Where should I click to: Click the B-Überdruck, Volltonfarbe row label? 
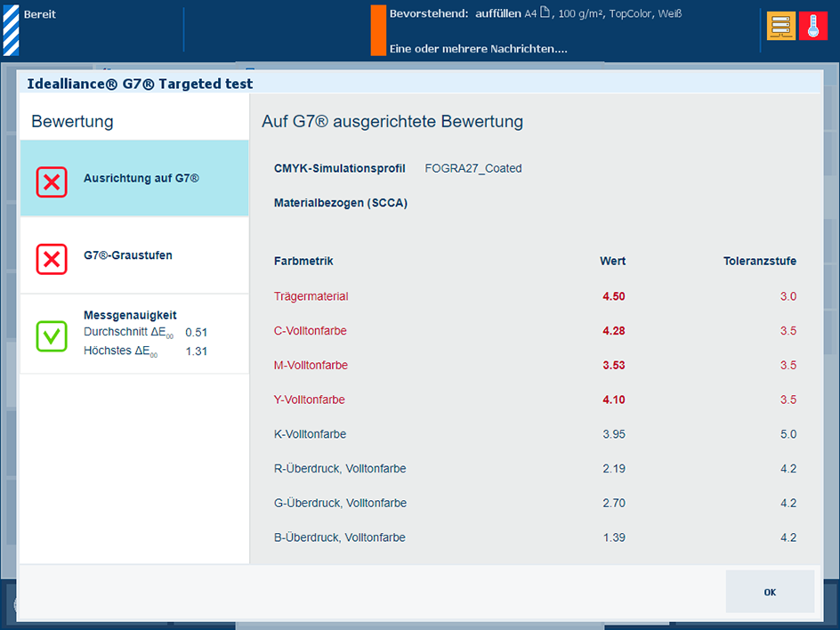pos(340,537)
